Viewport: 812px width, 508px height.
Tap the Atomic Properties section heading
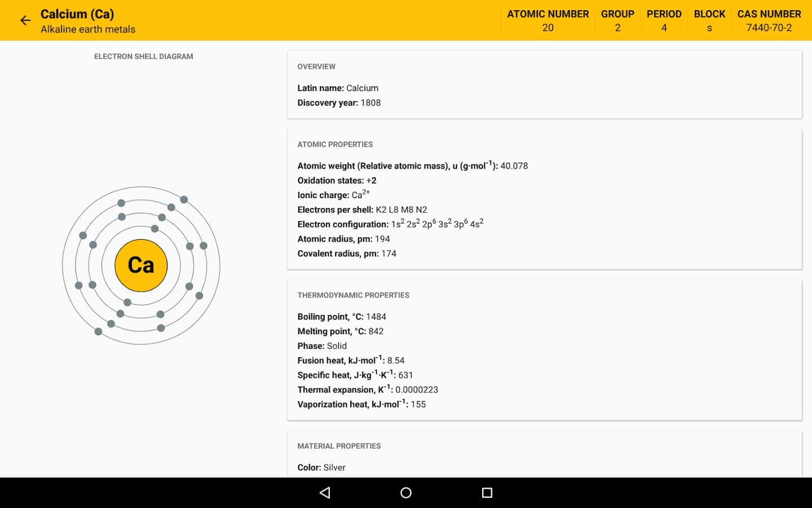335,144
